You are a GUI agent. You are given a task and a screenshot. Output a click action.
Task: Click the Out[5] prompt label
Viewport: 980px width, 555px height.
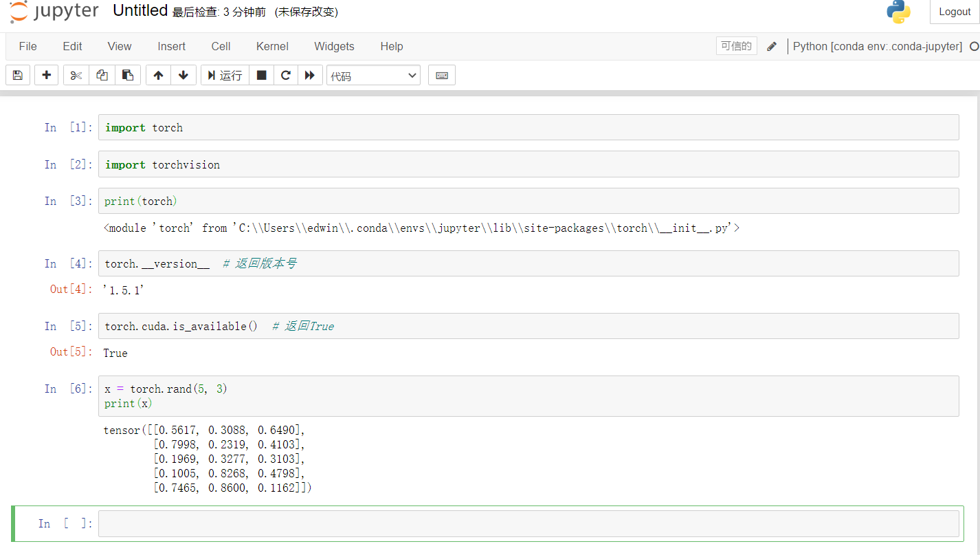tap(69, 351)
